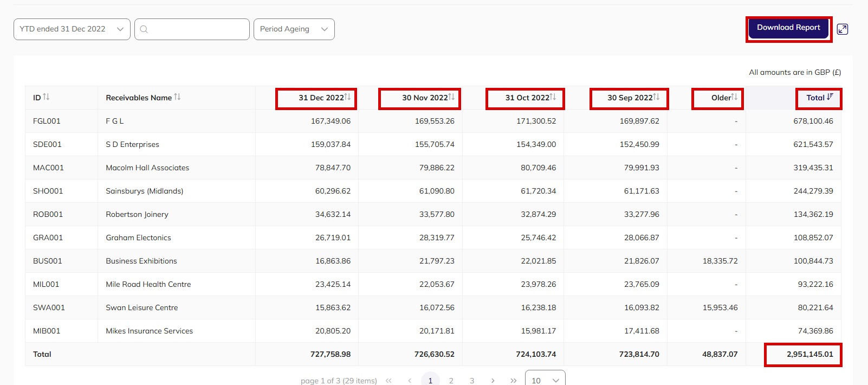Click Sep total 723,814.70
This screenshot has width=868, height=385.
639,354
